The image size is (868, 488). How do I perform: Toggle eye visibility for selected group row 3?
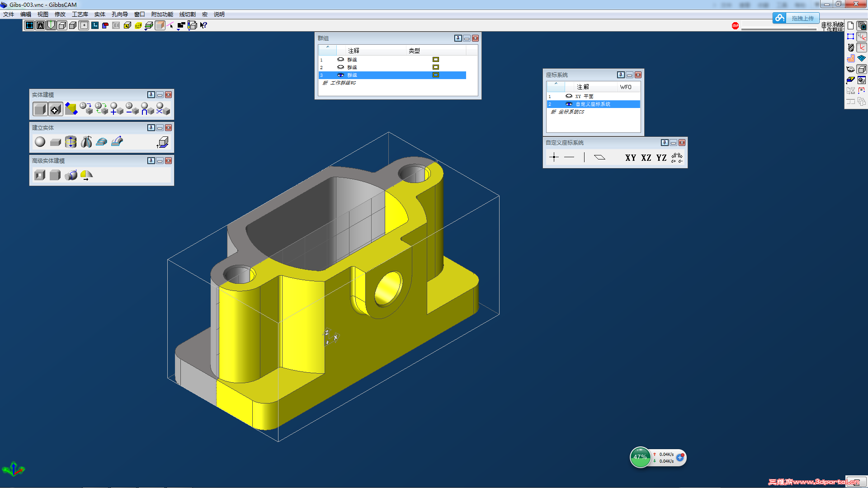340,75
